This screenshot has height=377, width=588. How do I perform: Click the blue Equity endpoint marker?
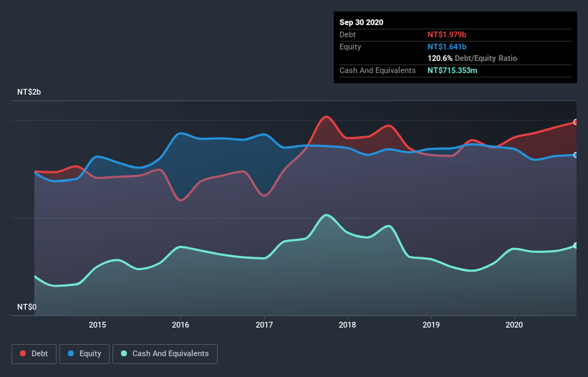pyautogui.click(x=576, y=155)
